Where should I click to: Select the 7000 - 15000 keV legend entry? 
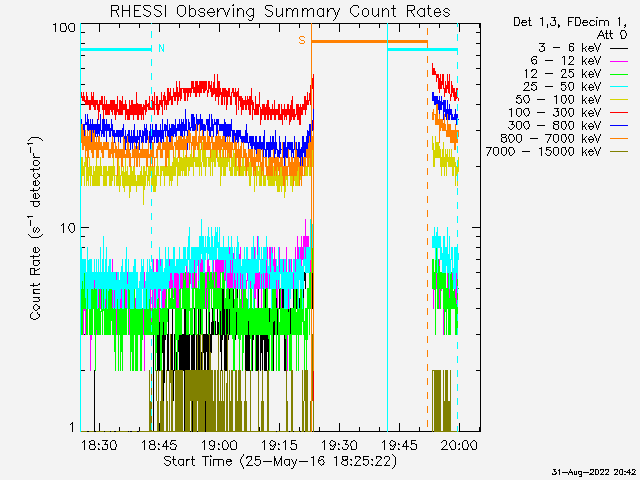543,152
